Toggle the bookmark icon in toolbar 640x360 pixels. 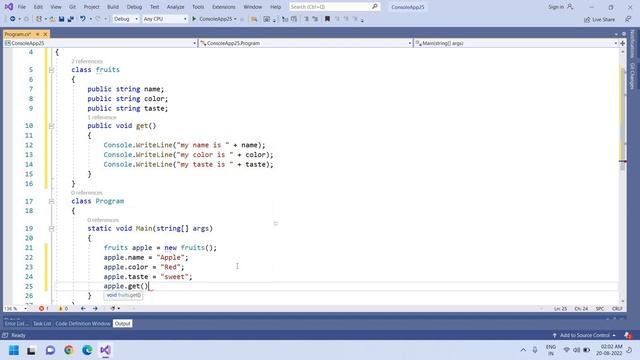tap(327, 19)
